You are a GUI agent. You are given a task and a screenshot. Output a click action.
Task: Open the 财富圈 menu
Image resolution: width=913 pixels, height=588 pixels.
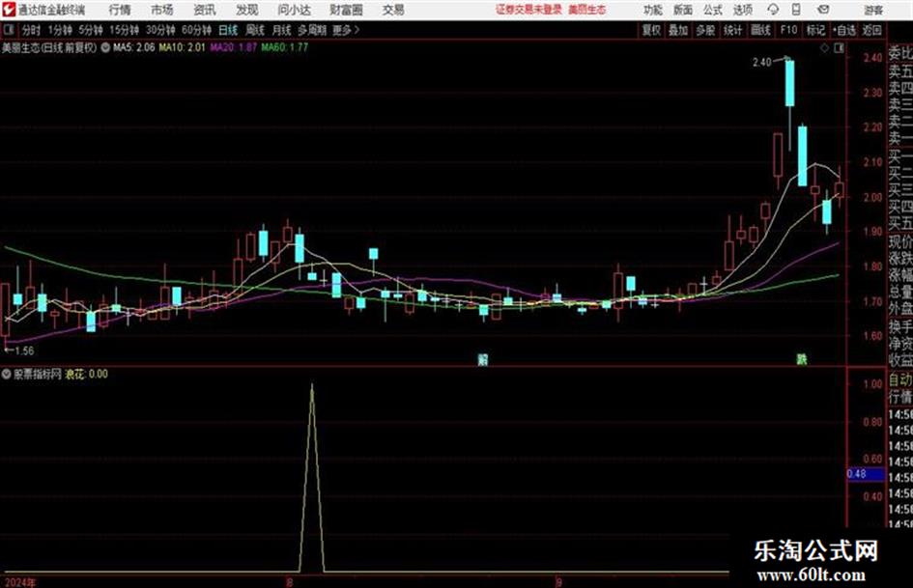tap(347, 10)
